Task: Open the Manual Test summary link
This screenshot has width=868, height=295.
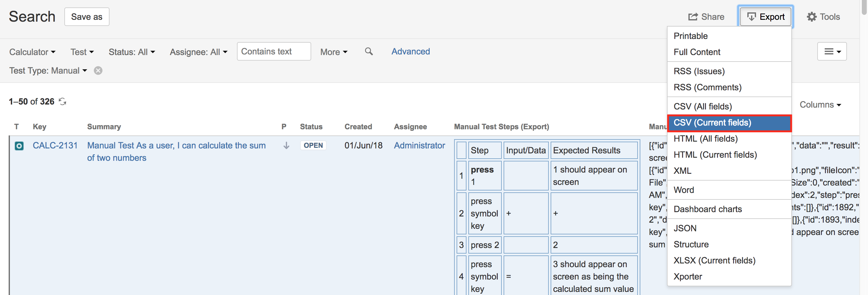Action: 176,152
